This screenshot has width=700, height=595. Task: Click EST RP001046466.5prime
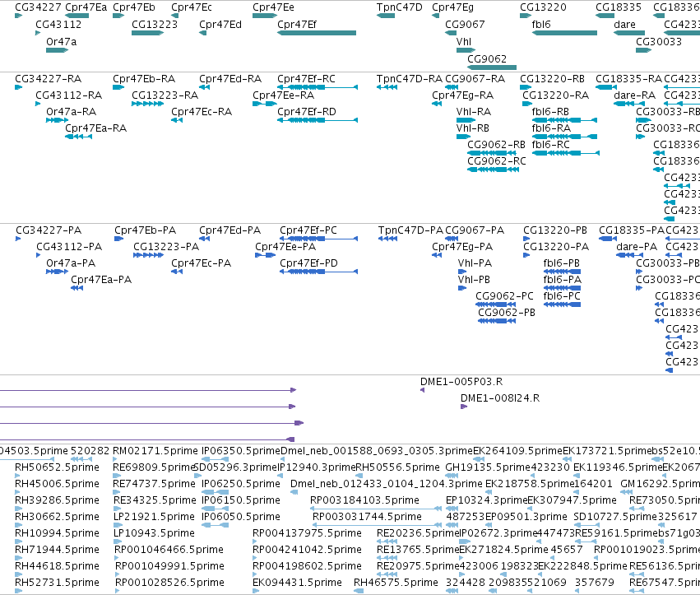tap(117, 558)
